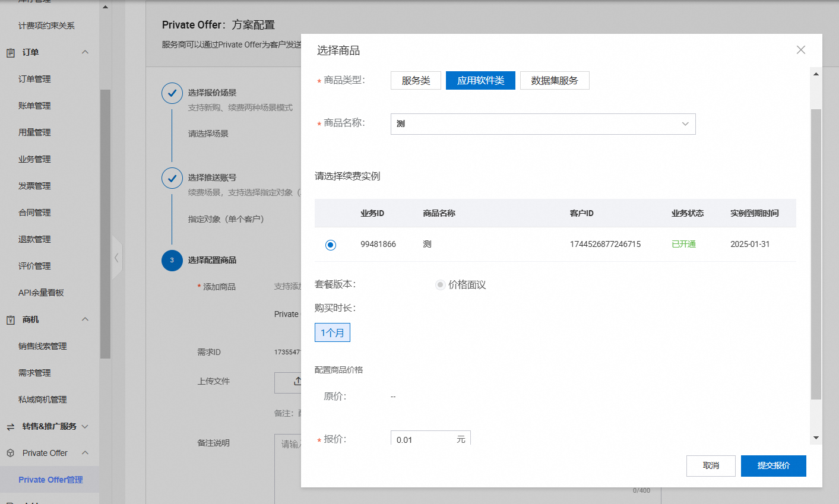The image size is (839, 504).
Task: Click the 业务ID column header
Action: [x=372, y=213]
